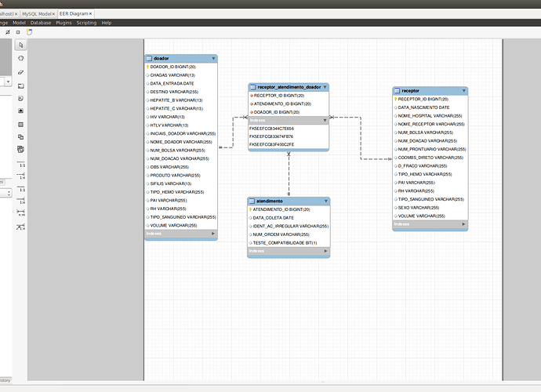541x392 pixels.
Task: Switch to the MySQL Model tab
Action: tap(37, 14)
